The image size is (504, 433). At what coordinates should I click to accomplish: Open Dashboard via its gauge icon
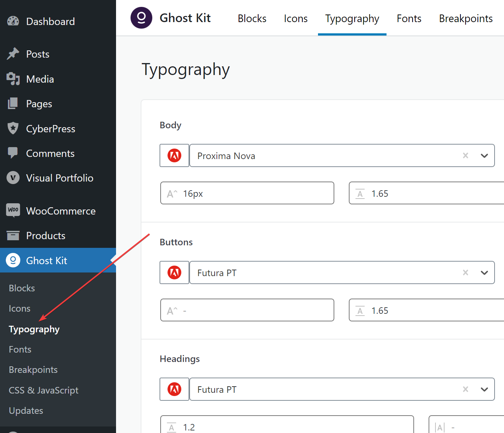[x=13, y=21]
